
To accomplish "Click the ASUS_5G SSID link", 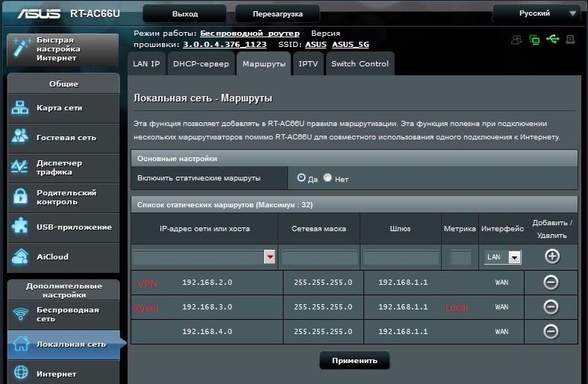I will pyautogui.click(x=350, y=45).
